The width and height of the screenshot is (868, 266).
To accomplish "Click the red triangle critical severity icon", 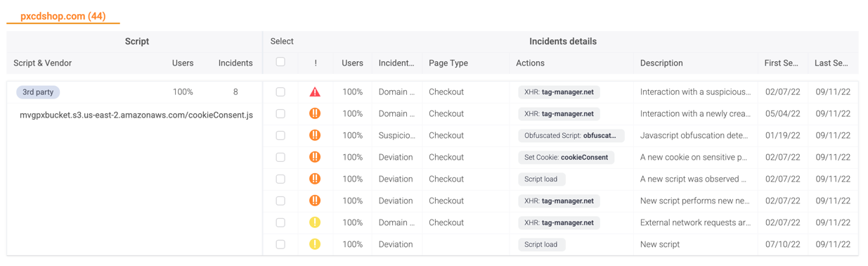I will (315, 91).
